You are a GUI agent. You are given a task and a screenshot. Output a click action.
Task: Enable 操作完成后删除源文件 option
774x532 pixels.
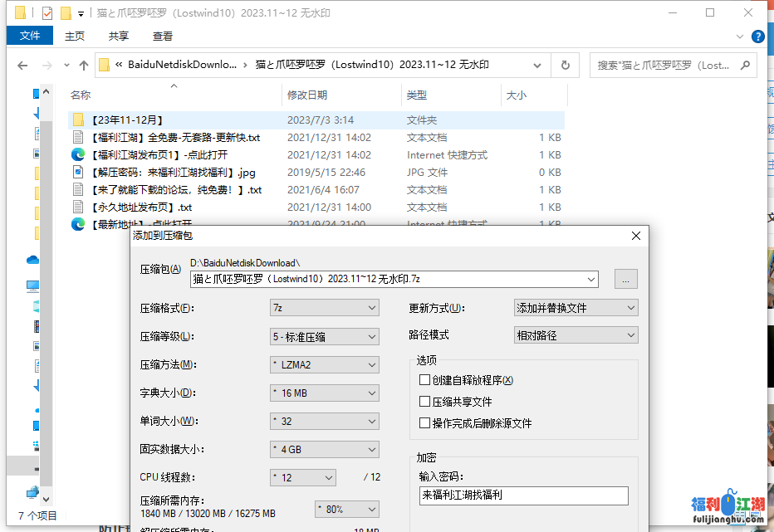click(425, 422)
